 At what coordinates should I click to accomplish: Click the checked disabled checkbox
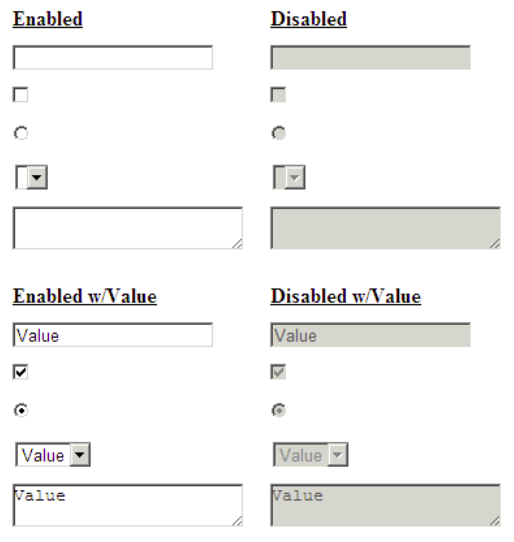pyautogui.click(x=278, y=372)
